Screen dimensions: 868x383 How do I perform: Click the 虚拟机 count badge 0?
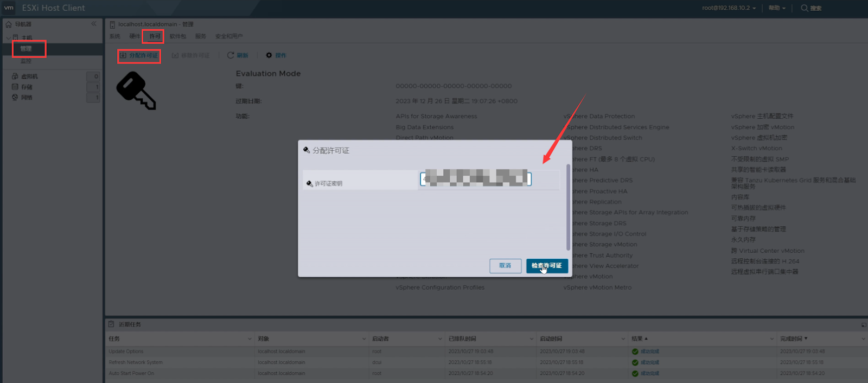[93, 76]
